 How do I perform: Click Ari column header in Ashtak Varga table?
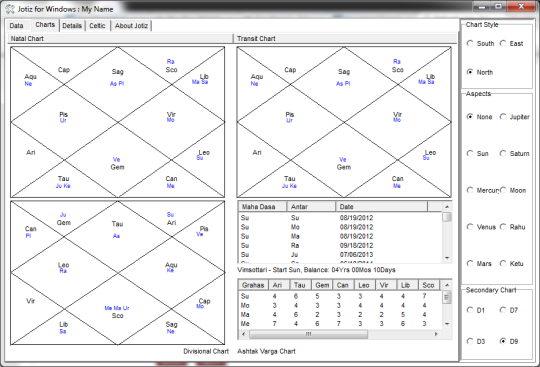click(279, 285)
